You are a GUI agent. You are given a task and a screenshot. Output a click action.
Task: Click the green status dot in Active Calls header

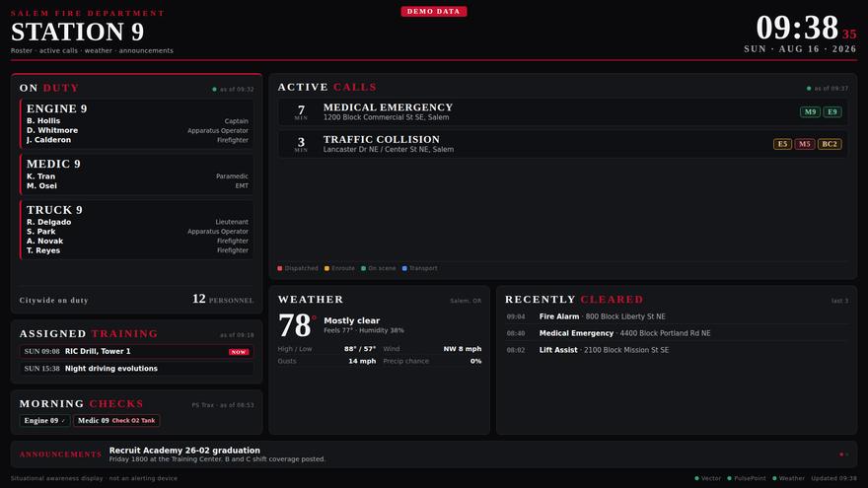[x=809, y=88]
